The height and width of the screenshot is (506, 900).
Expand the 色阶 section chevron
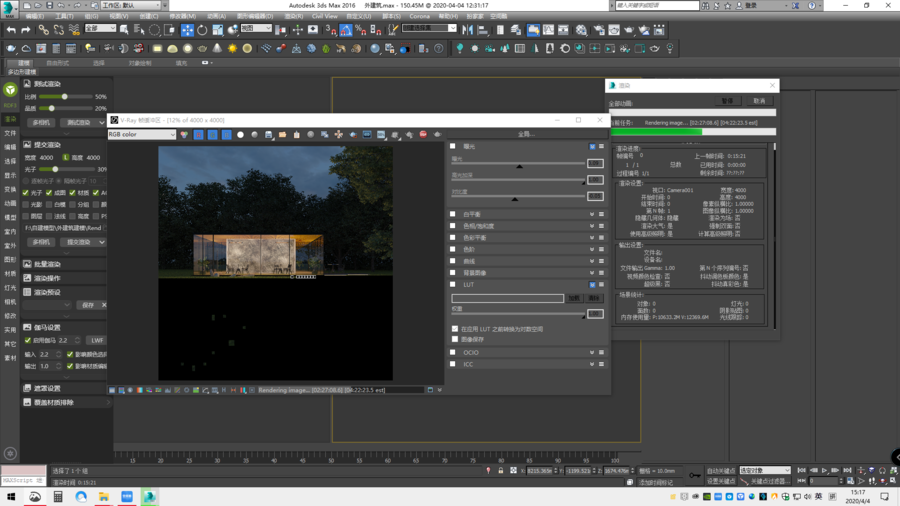click(592, 250)
